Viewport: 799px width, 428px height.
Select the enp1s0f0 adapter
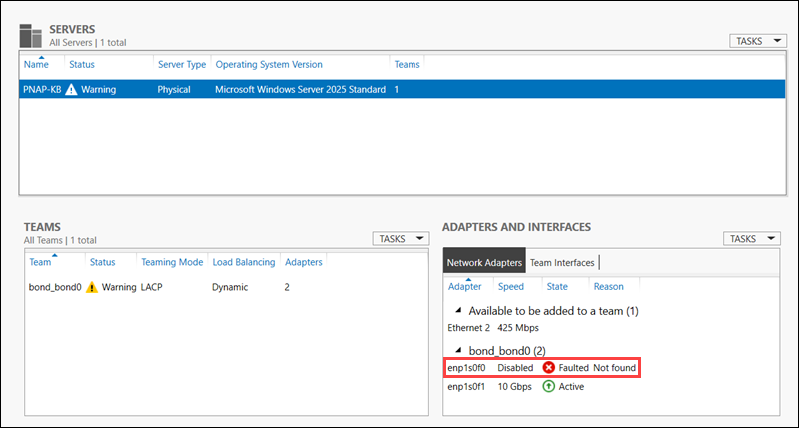(466, 367)
